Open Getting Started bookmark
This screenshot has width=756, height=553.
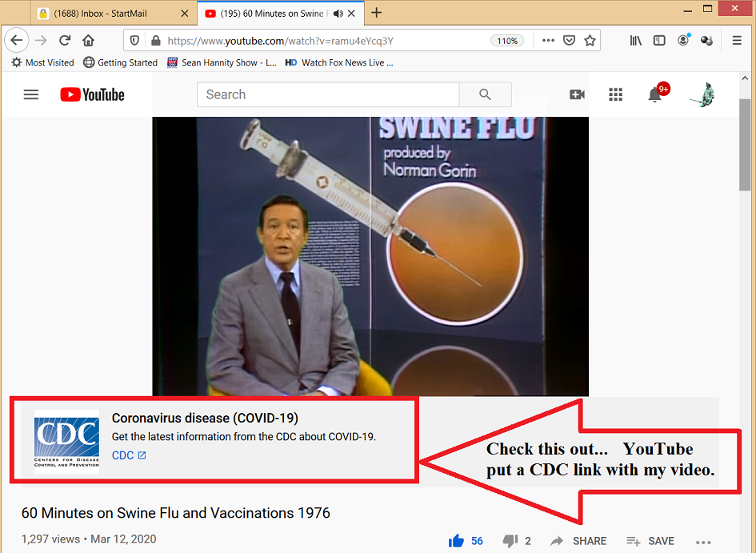[x=121, y=62]
